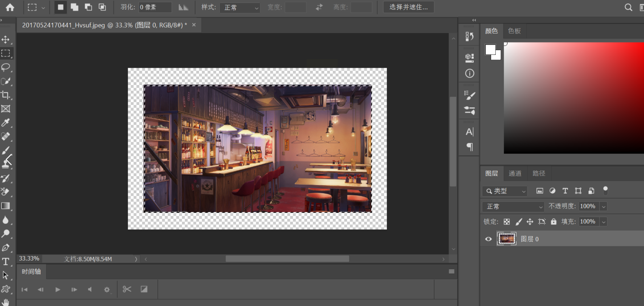Select the Lasso tool
The width and height of the screenshot is (644, 306).
coord(6,67)
